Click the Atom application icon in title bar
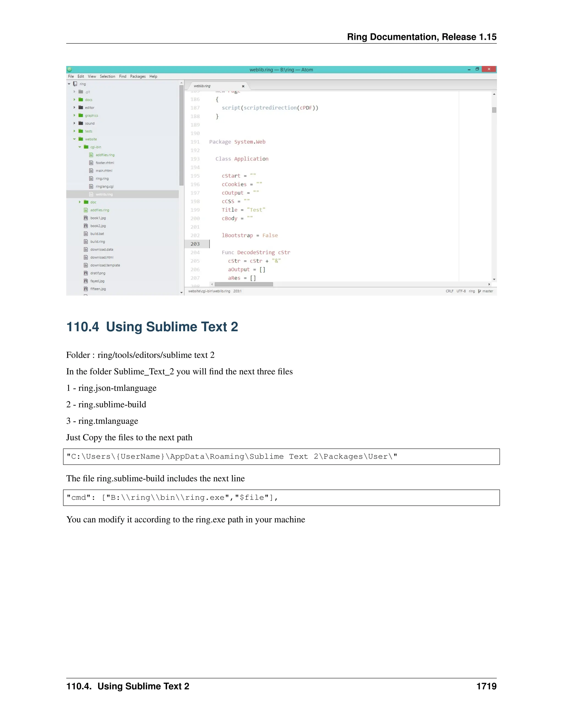This screenshot has width=563, height=728. 69,70
